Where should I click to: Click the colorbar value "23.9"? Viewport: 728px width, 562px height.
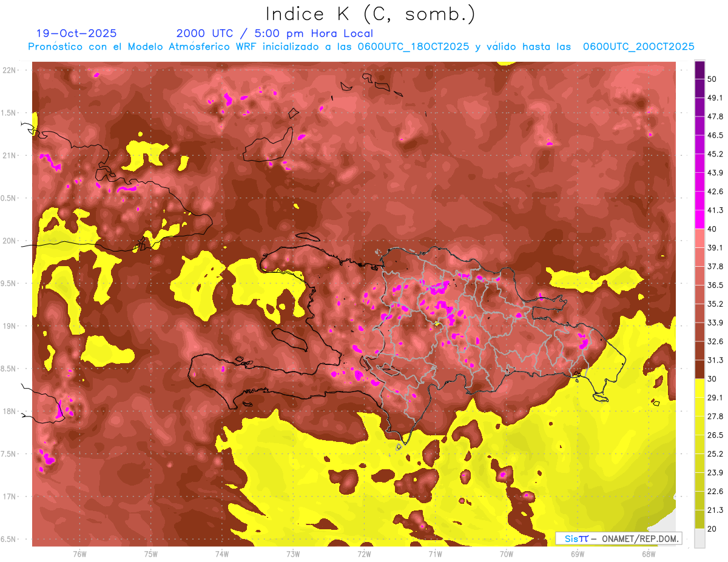(715, 473)
